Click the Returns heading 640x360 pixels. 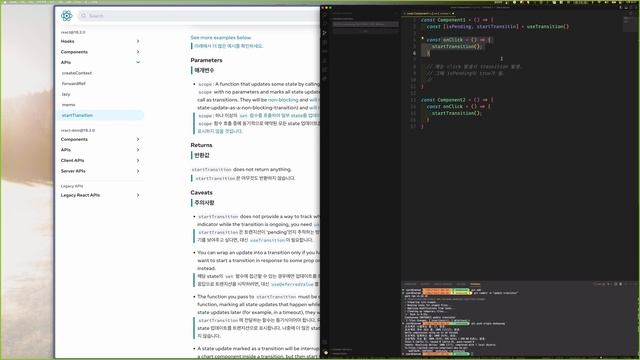pyautogui.click(x=201, y=145)
